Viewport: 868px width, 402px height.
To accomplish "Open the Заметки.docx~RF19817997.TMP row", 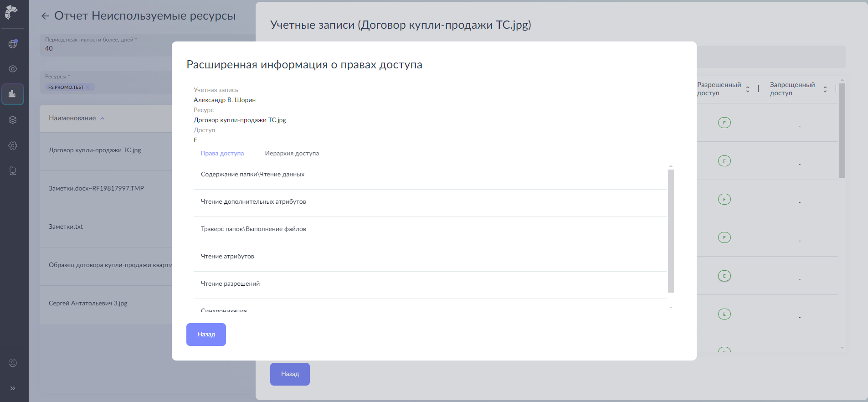I will coord(106,190).
